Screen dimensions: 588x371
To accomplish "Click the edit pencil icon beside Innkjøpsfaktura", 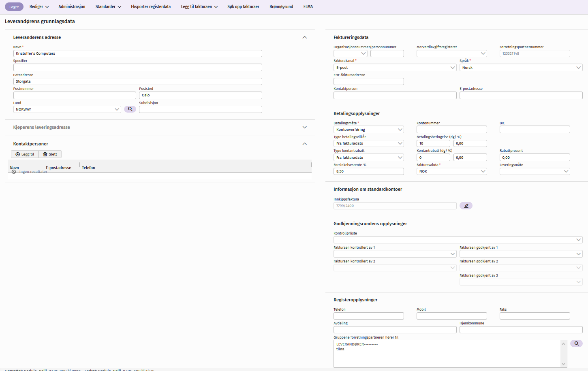I will pos(466,206).
